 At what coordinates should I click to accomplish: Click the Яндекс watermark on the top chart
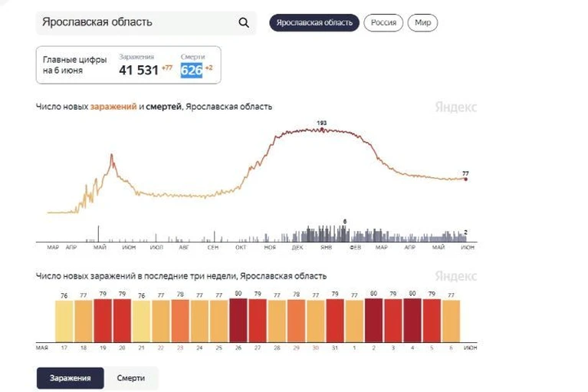[455, 107]
